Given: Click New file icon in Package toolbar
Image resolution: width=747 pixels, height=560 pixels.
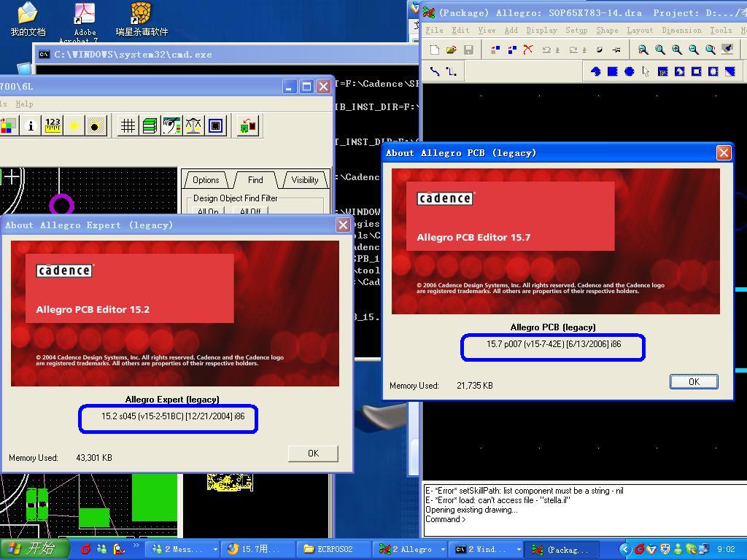Looking at the screenshot, I should [435, 50].
